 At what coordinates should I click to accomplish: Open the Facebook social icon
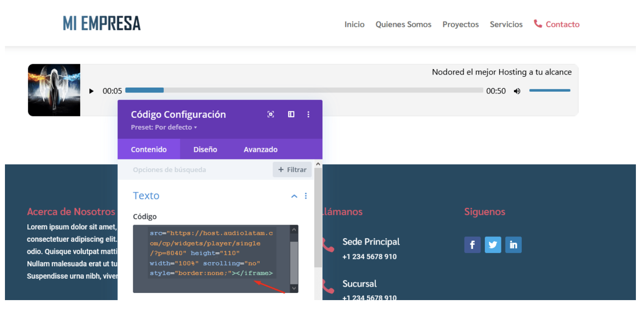coord(472,245)
